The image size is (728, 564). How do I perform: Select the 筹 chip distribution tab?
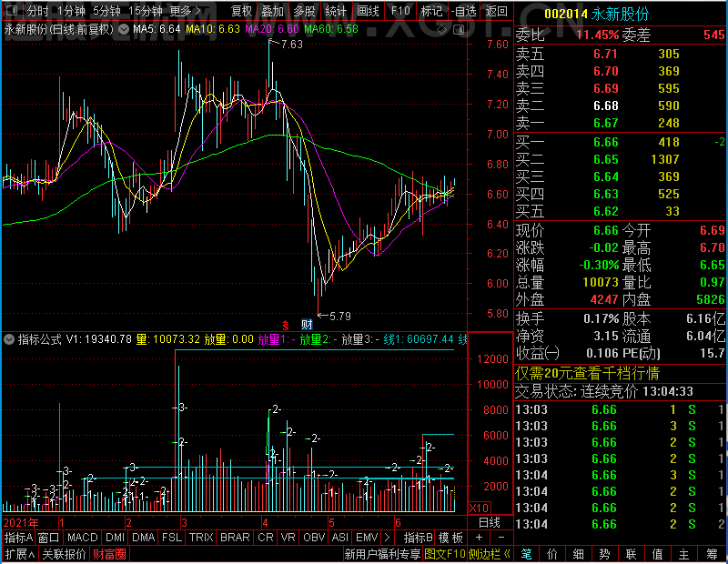click(x=713, y=554)
